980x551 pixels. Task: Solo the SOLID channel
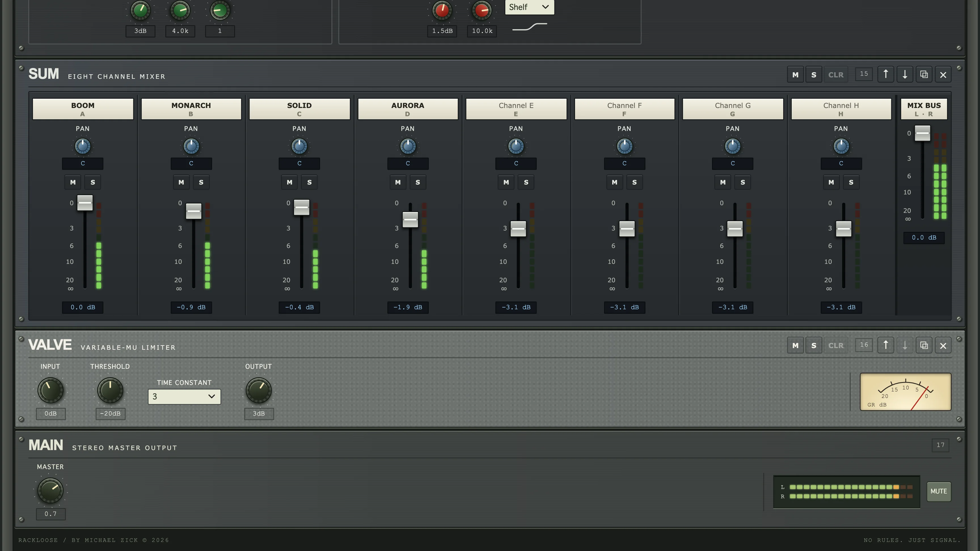309,182
